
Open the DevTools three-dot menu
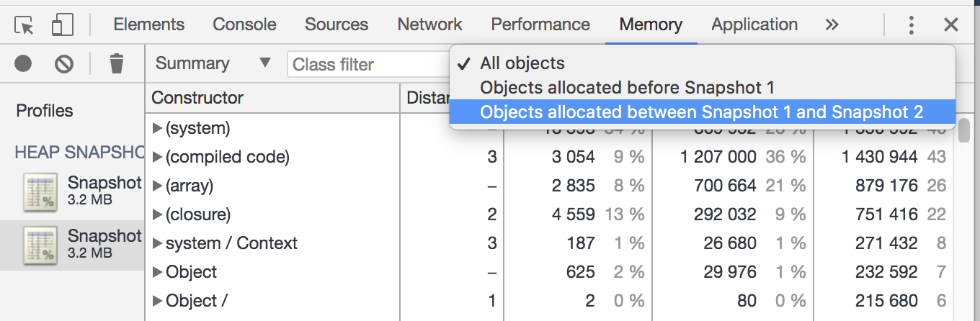(912, 25)
